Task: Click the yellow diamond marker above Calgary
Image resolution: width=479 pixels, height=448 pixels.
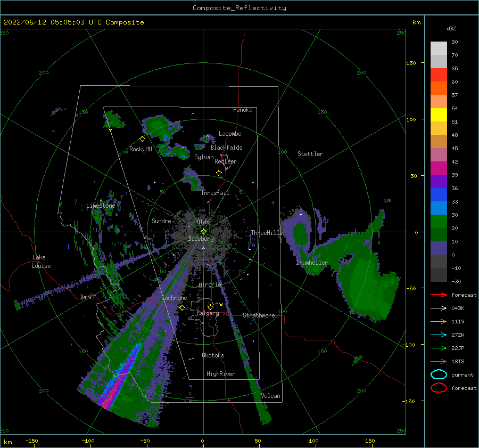Action: [x=210, y=307]
